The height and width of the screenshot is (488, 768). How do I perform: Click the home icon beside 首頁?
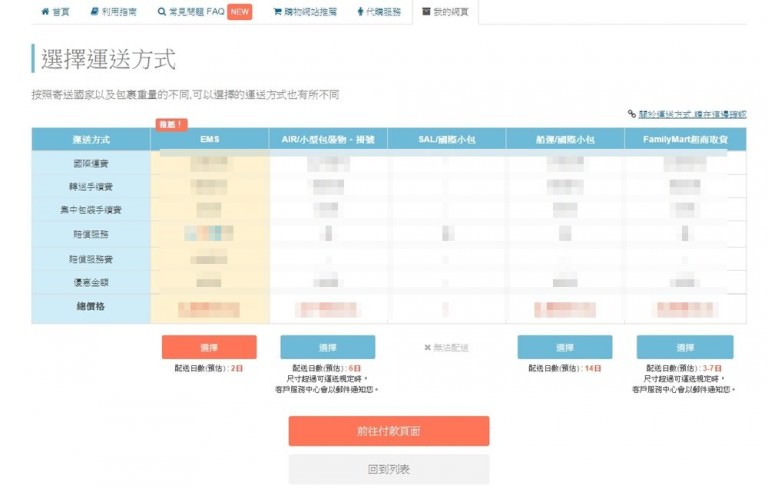(x=45, y=12)
